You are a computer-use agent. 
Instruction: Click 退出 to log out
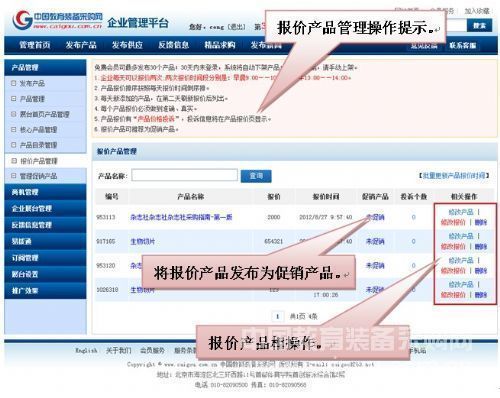237,27
